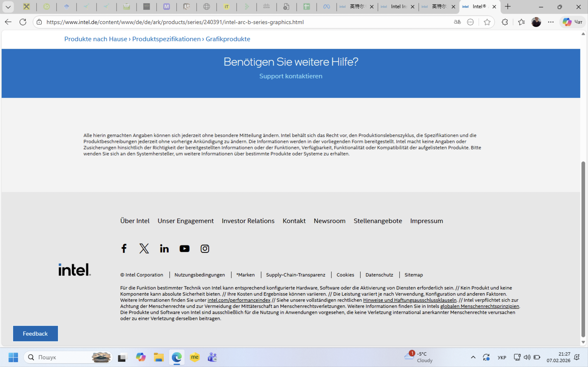
Task: Open browser settings and more menu
Action: 551,22
